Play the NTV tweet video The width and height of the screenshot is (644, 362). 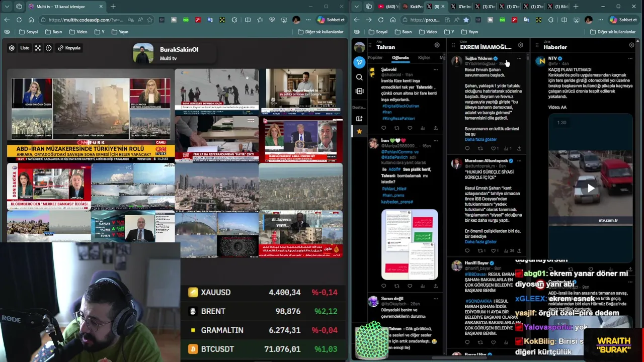[591, 189]
